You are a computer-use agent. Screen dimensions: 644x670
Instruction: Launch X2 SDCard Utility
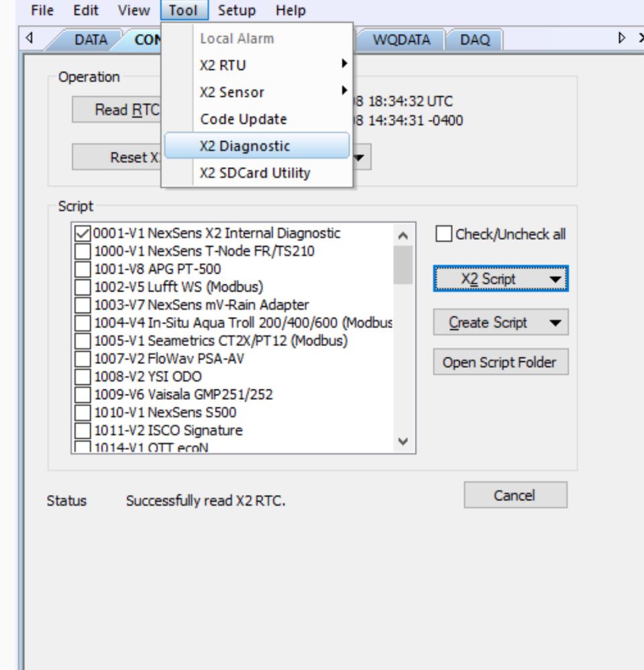coord(257,172)
